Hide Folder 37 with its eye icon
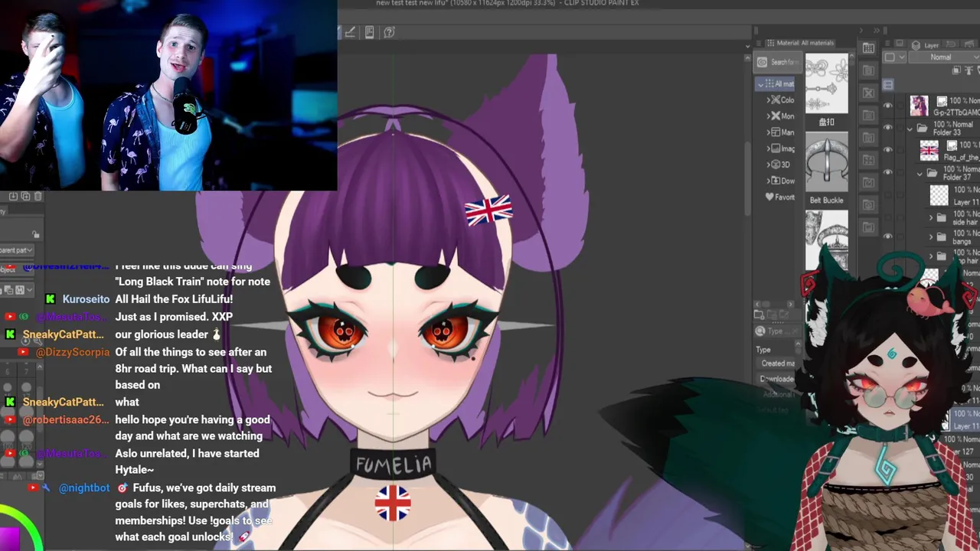The width and height of the screenshot is (980, 551). tap(888, 172)
